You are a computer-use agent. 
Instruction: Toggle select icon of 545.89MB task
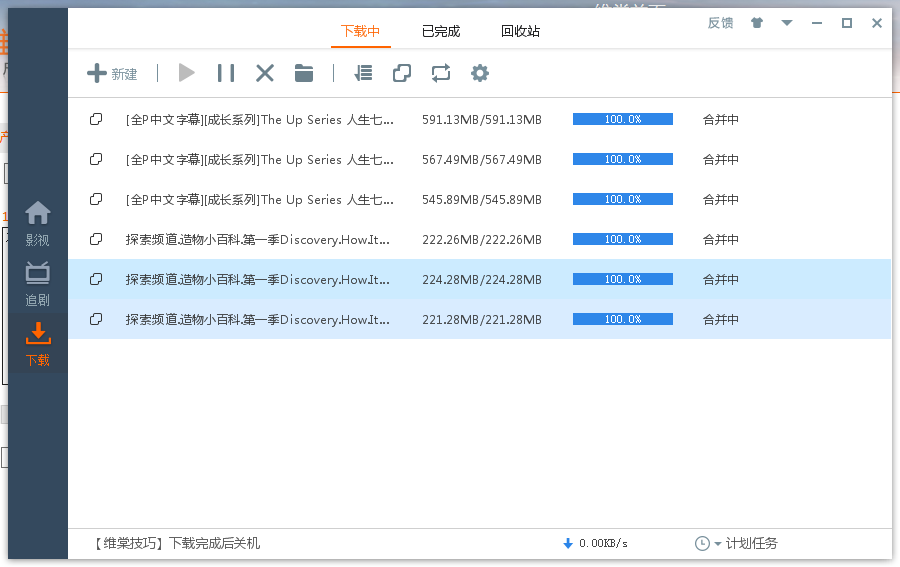tap(96, 199)
